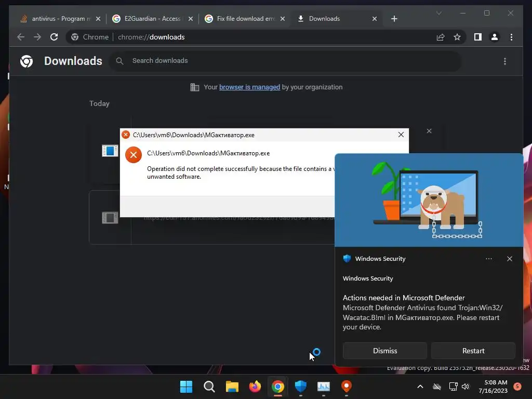
Task: Open a new browser tab
Action: click(x=394, y=19)
